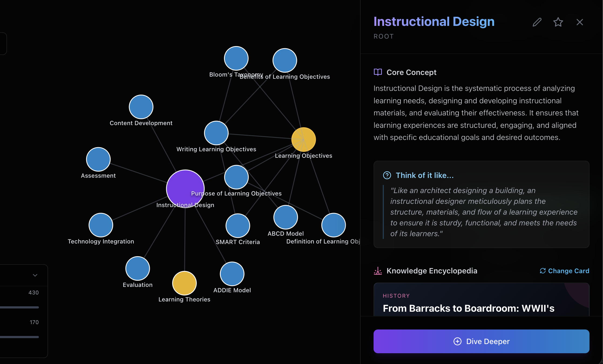Adjust the slider below 430 value
This screenshot has height=364, width=603.
coord(19,307)
